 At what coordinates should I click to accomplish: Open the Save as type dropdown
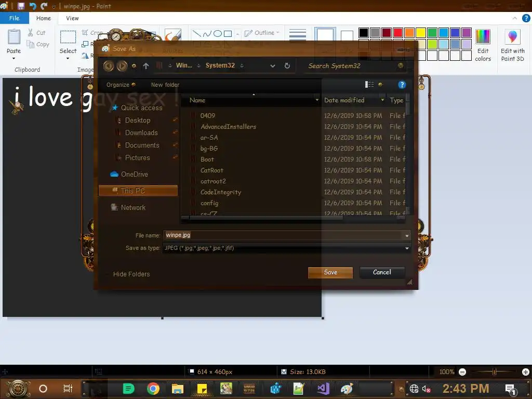coord(287,248)
